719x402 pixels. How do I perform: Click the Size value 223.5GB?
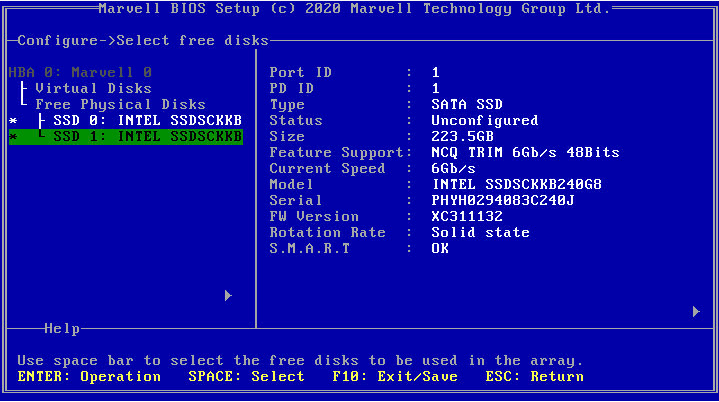pyautogui.click(x=463, y=137)
